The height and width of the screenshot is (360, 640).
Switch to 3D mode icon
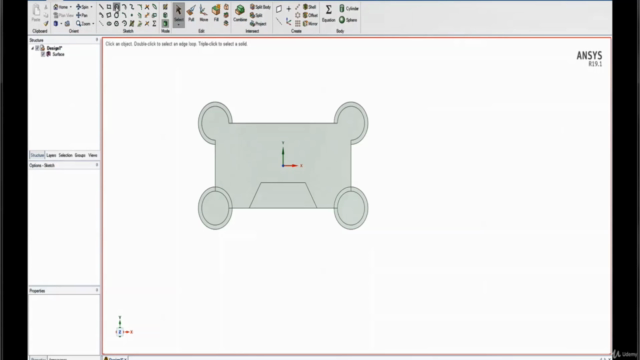coord(165,24)
